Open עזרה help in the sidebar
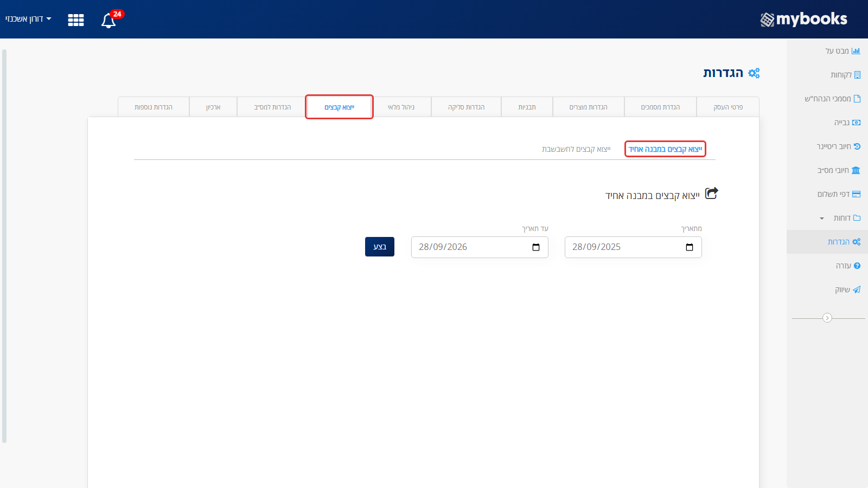This screenshot has height=488, width=868. (x=827, y=266)
